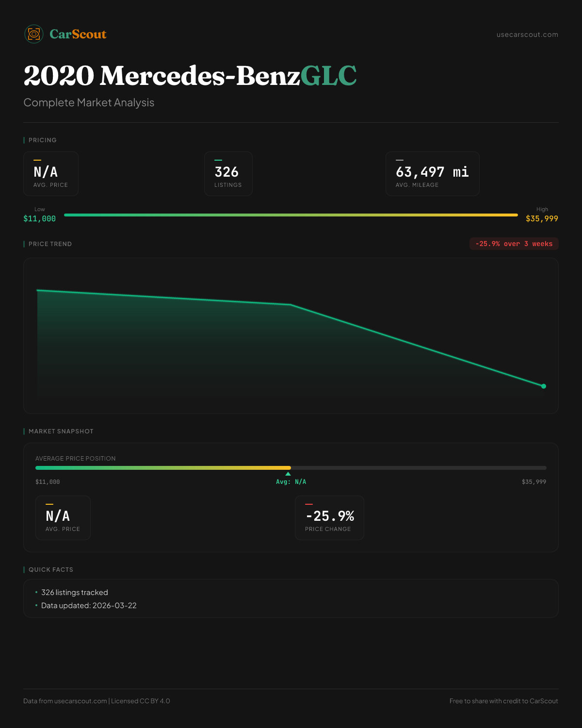This screenshot has height=728, width=582.
Task: Open the -25.9% Price Change card
Action: [329, 518]
